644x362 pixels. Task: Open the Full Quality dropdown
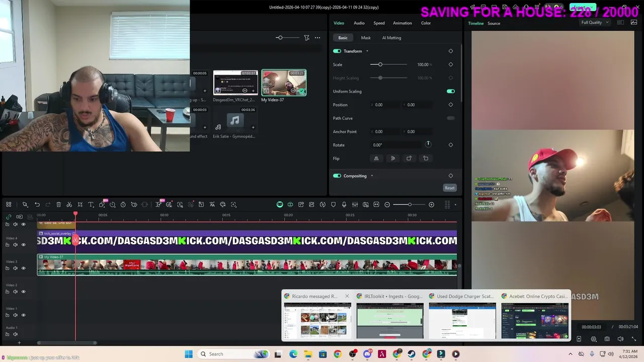click(x=595, y=23)
